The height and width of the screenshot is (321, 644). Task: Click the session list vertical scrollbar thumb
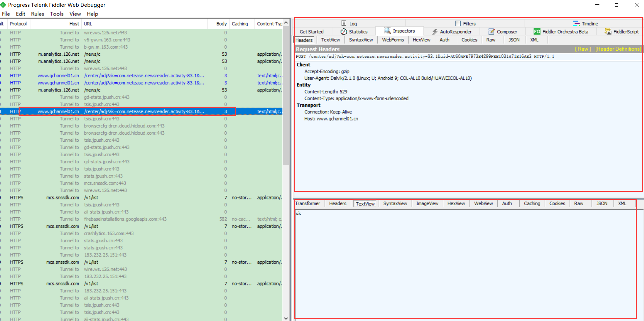click(x=286, y=96)
